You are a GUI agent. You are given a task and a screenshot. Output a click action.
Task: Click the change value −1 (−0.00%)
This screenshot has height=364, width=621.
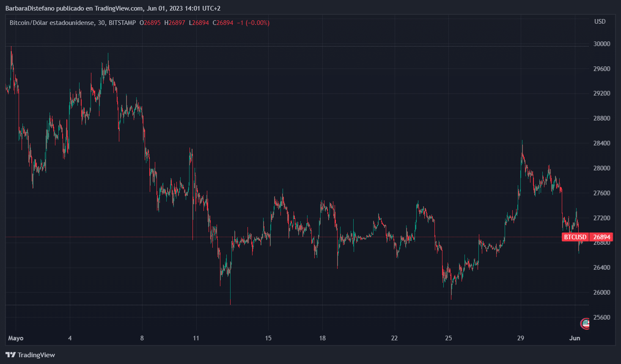[x=253, y=23]
